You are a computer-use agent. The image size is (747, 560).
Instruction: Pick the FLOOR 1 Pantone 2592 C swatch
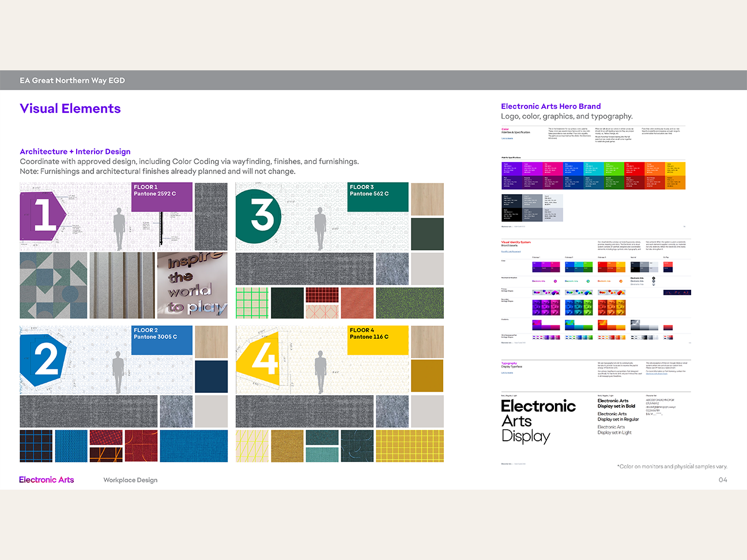point(162,197)
